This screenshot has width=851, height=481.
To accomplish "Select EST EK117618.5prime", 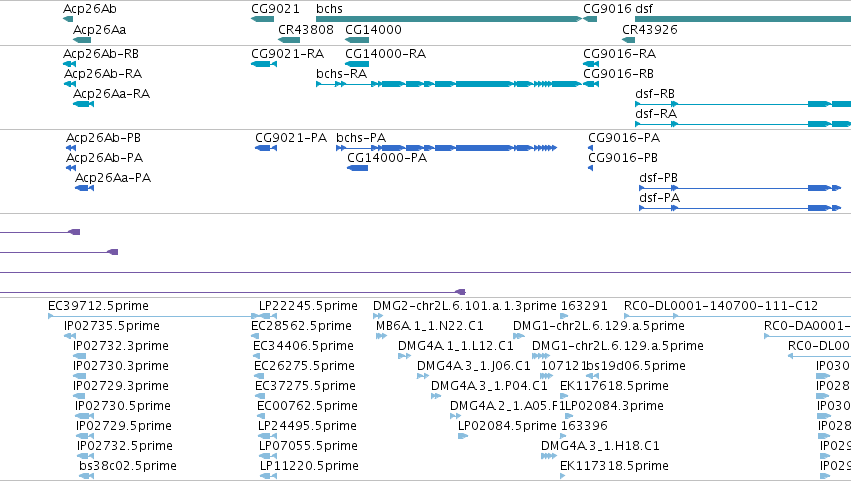I will 614,387.
